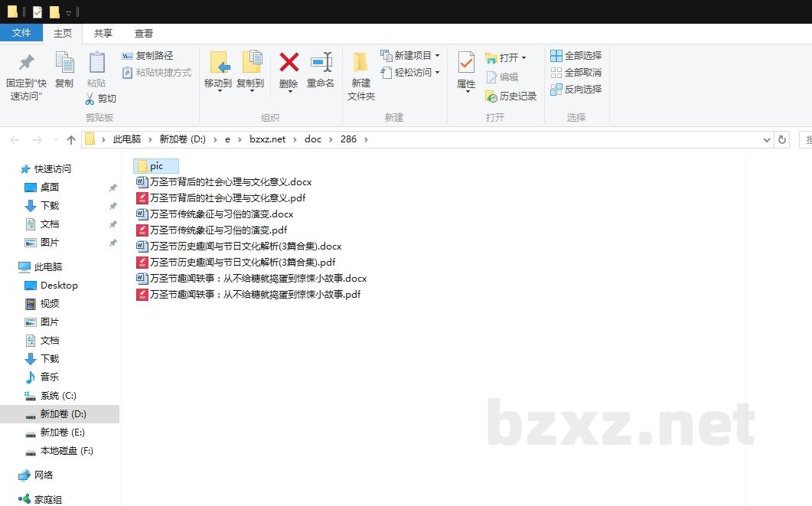The height and width of the screenshot is (506, 812).
Task: Click the Cut scissors button
Action: click(100, 99)
